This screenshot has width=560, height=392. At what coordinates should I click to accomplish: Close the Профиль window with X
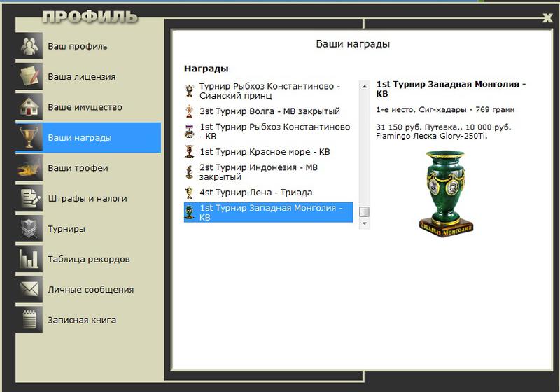point(547,18)
